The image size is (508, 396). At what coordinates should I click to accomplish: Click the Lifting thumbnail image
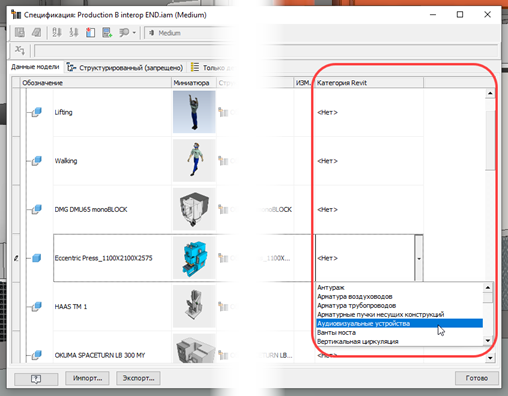(194, 112)
